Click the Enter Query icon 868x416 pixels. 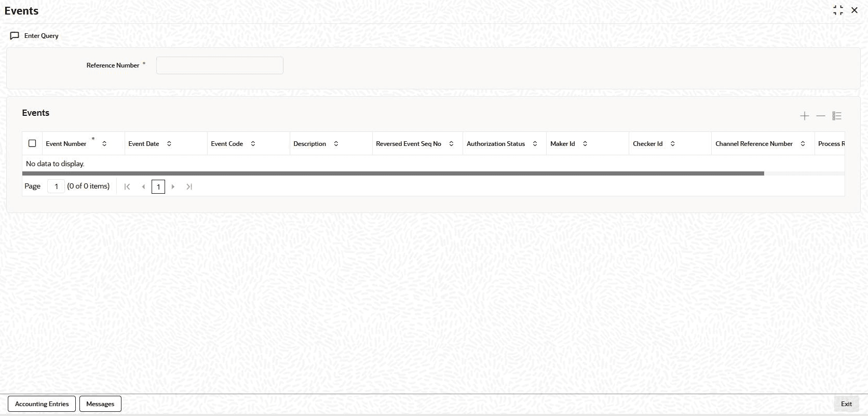point(15,36)
